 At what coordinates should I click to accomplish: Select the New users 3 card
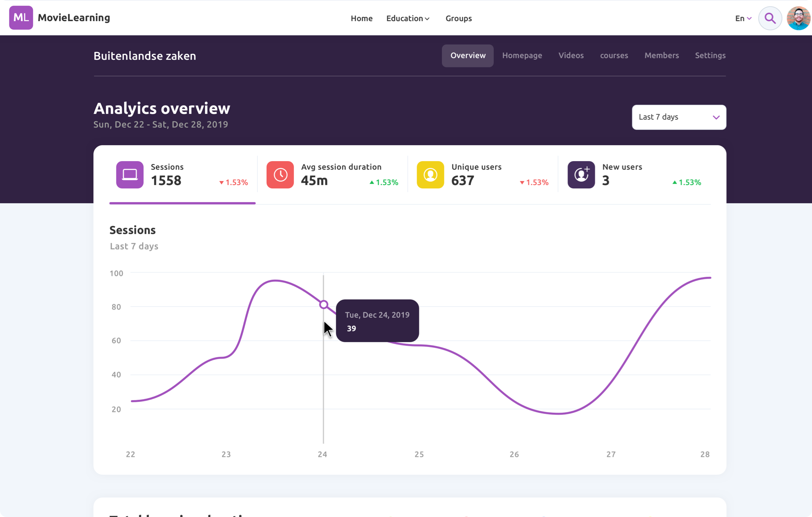635,175
